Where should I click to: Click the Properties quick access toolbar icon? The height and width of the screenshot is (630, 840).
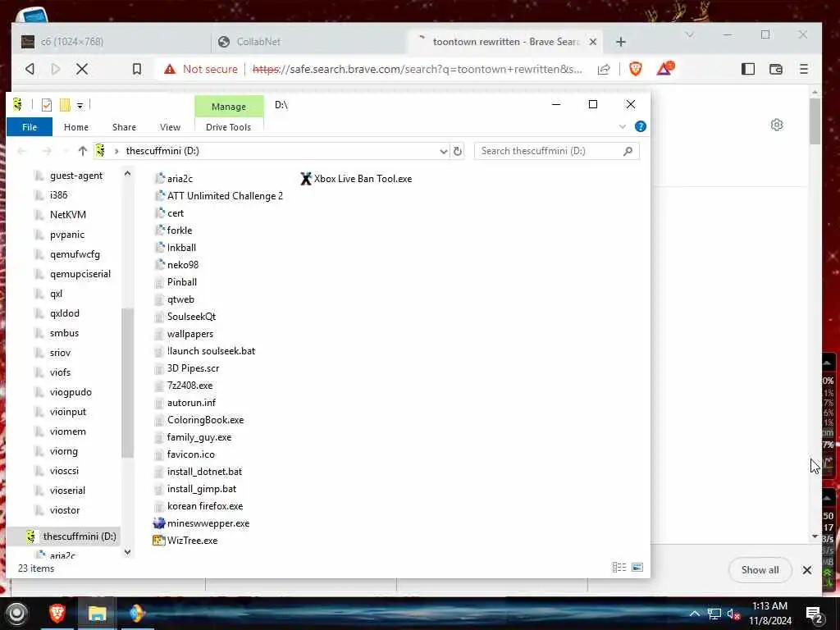tap(47, 105)
